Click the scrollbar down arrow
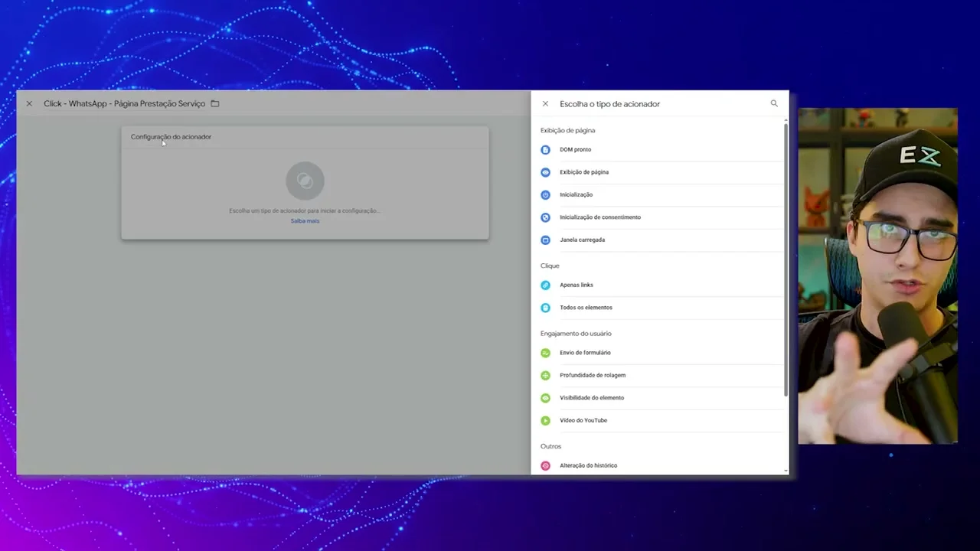Screen dimensions: 980x551 (x=786, y=471)
